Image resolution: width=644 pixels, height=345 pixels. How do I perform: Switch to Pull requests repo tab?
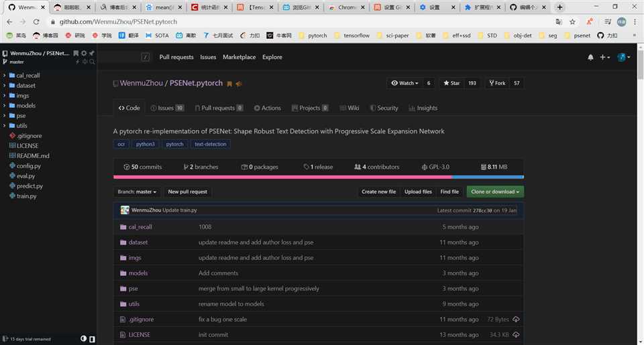[x=219, y=108]
